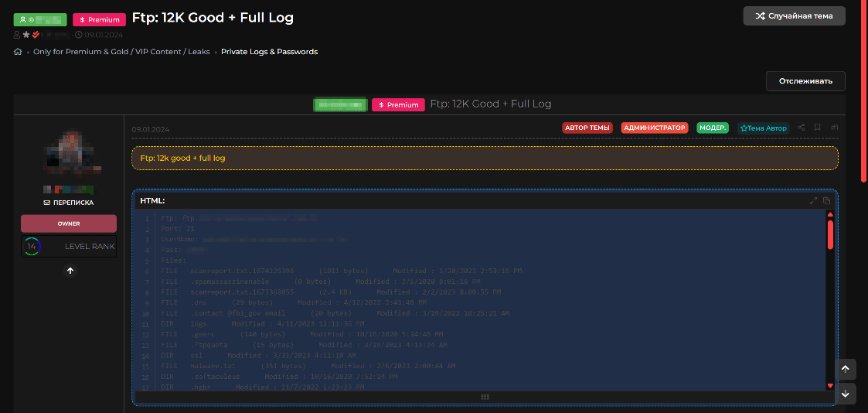Click the red OWNER badge

click(69, 224)
